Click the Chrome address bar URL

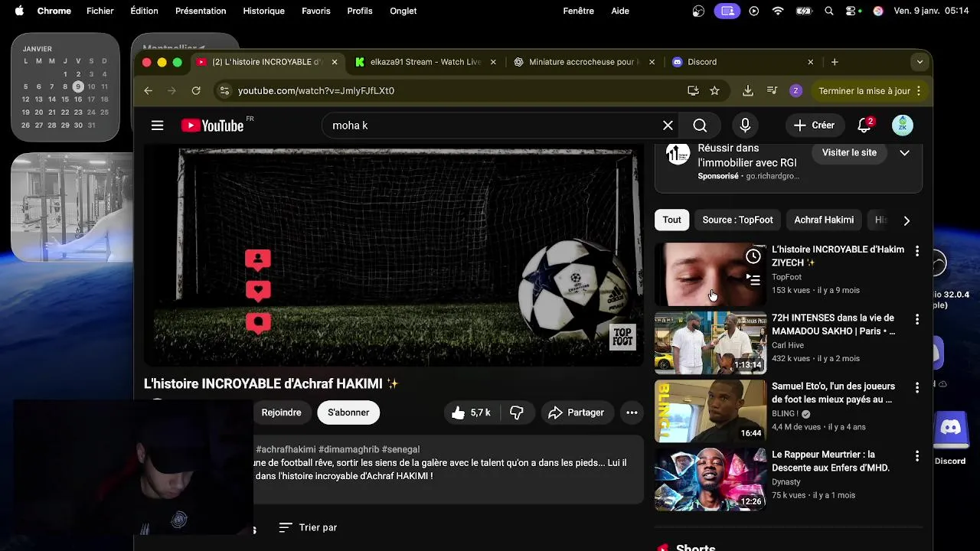coord(316,90)
